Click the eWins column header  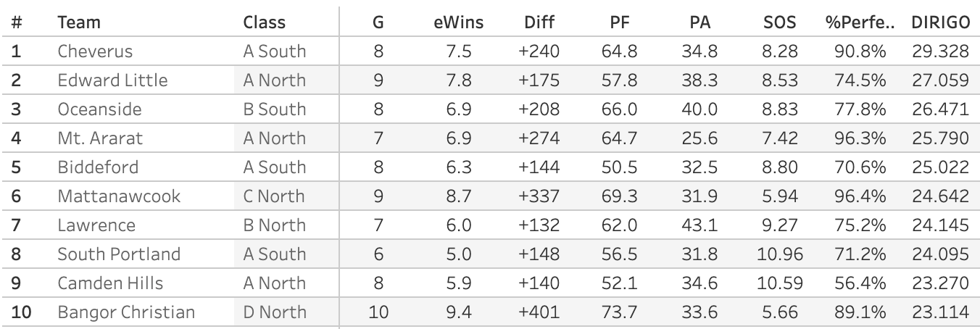(458, 22)
